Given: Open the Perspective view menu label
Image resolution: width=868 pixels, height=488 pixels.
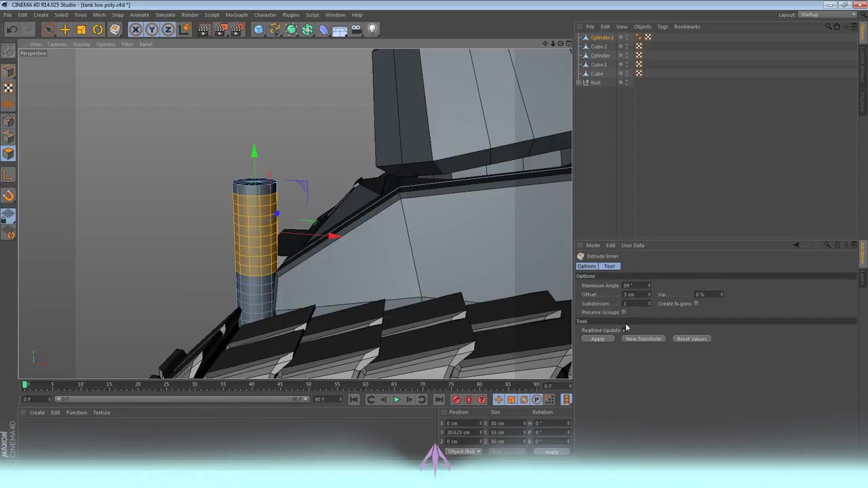Looking at the screenshot, I should 33,53.
